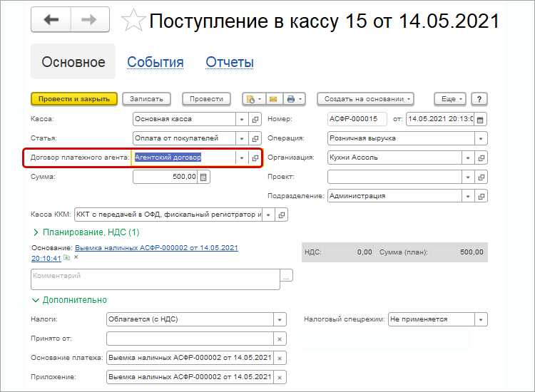Open the Организация dropdown list
Viewport: 535px width, 392px height.
(468, 158)
